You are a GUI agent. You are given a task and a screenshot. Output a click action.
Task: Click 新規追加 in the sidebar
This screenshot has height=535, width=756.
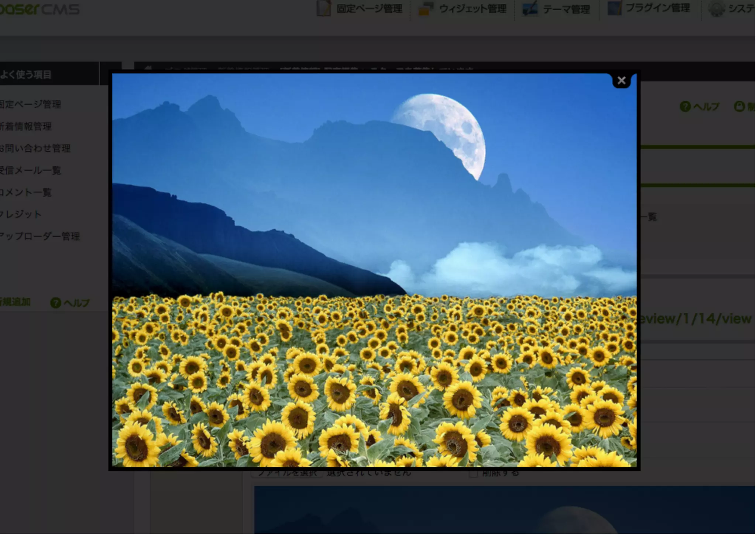[15, 302]
